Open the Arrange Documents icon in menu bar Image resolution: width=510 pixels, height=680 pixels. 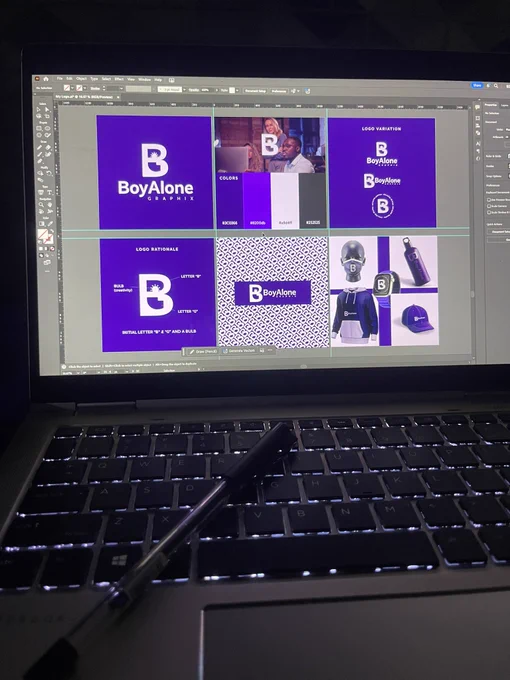[x=171, y=80]
